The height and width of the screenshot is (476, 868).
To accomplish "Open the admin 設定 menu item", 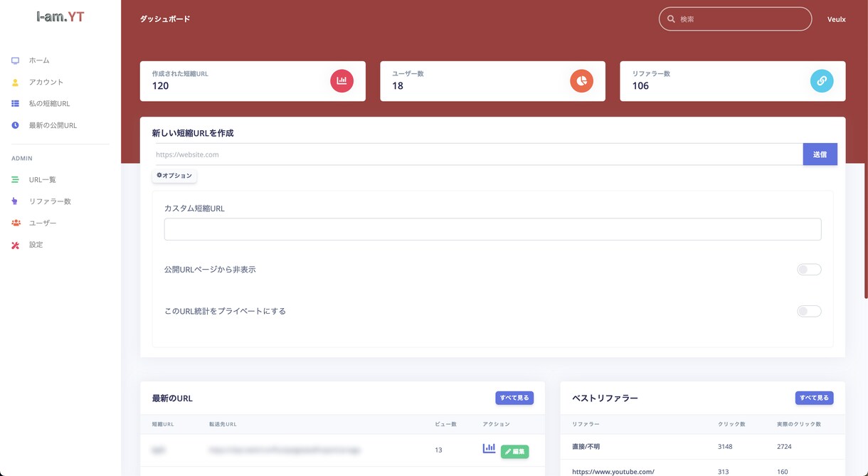I will (x=36, y=245).
